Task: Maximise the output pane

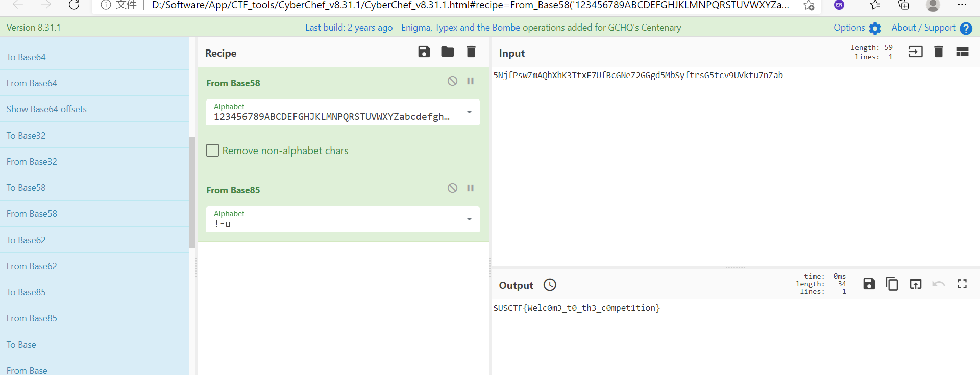Action: point(962,284)
